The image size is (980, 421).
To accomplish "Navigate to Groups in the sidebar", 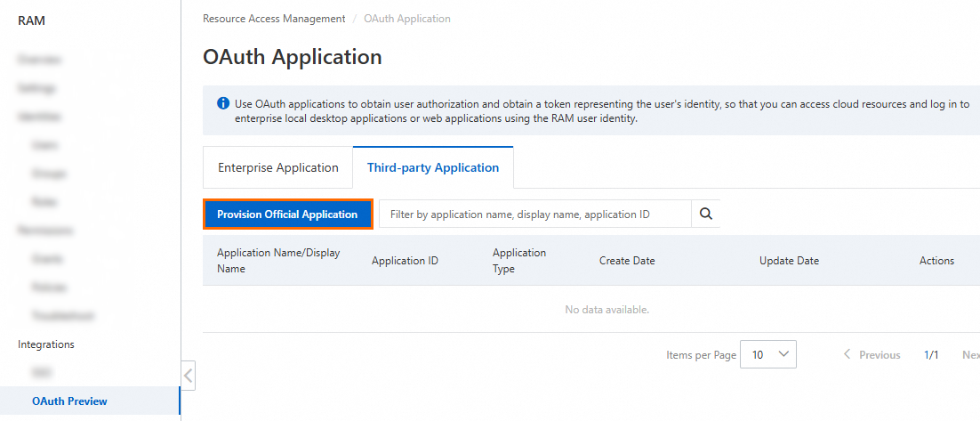I will pos(48,173).
